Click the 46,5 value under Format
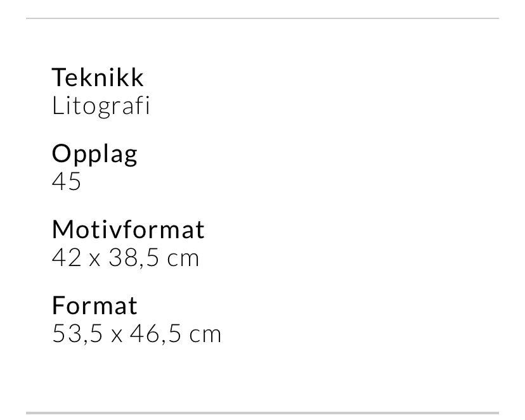Screen dimensions: 525x420 pos(156,334)
